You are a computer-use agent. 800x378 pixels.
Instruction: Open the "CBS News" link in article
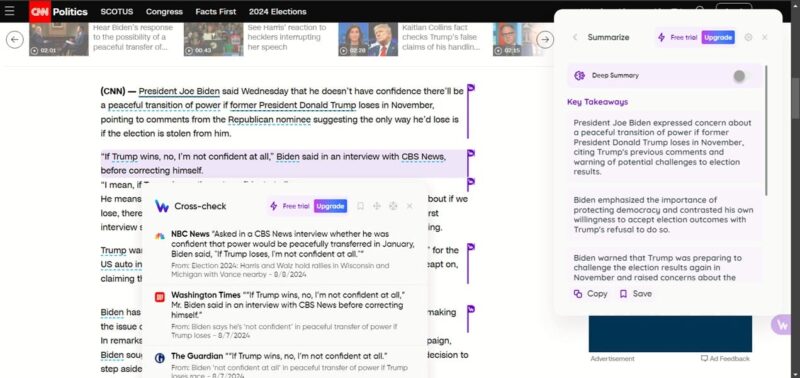423,157
